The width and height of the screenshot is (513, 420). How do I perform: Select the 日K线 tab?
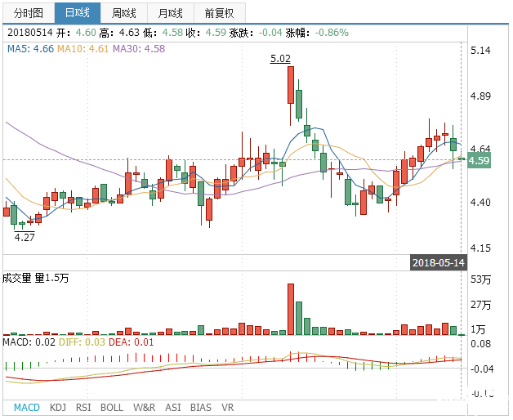coord(78,13)
